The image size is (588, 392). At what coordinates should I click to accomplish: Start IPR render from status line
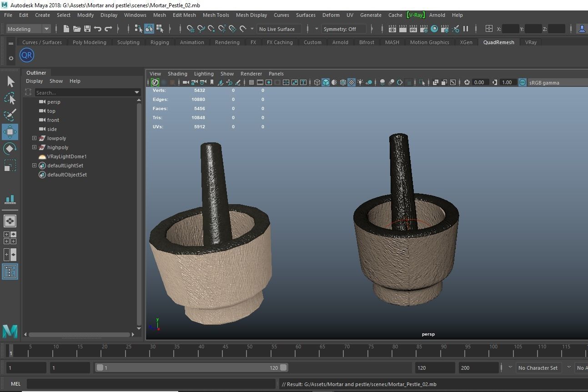pyautogui.click(x=413, y=29)
